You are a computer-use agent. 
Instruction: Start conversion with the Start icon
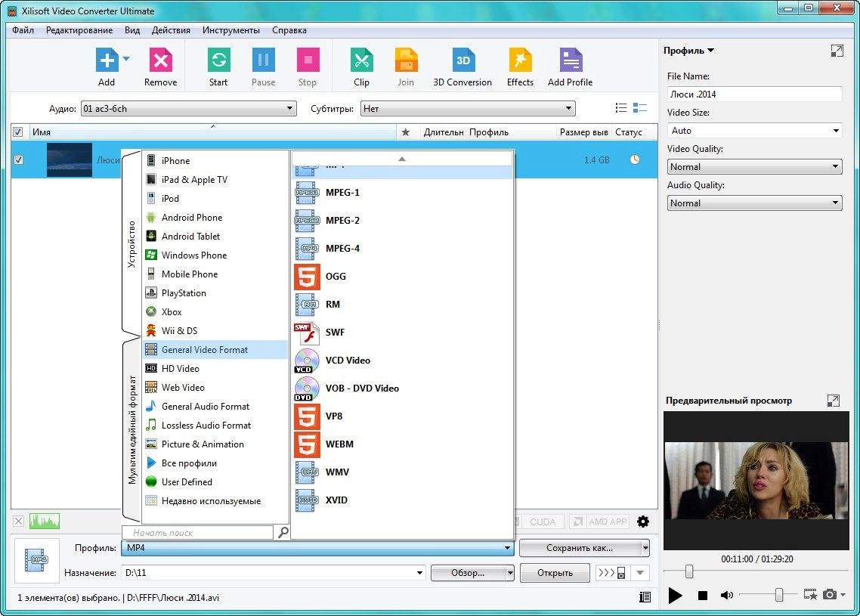click(219, 60)
